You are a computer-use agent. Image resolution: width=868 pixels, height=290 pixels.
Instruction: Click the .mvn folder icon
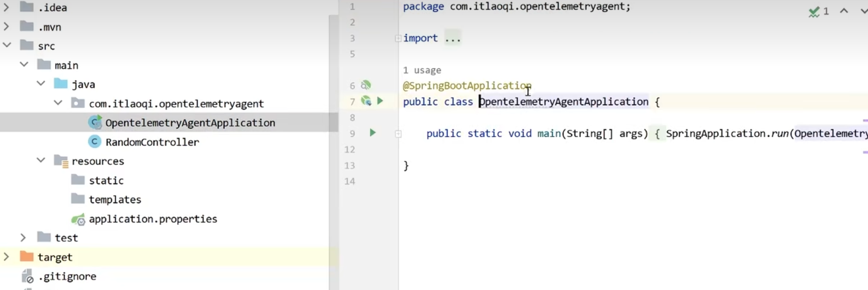[x=26, y=26]
